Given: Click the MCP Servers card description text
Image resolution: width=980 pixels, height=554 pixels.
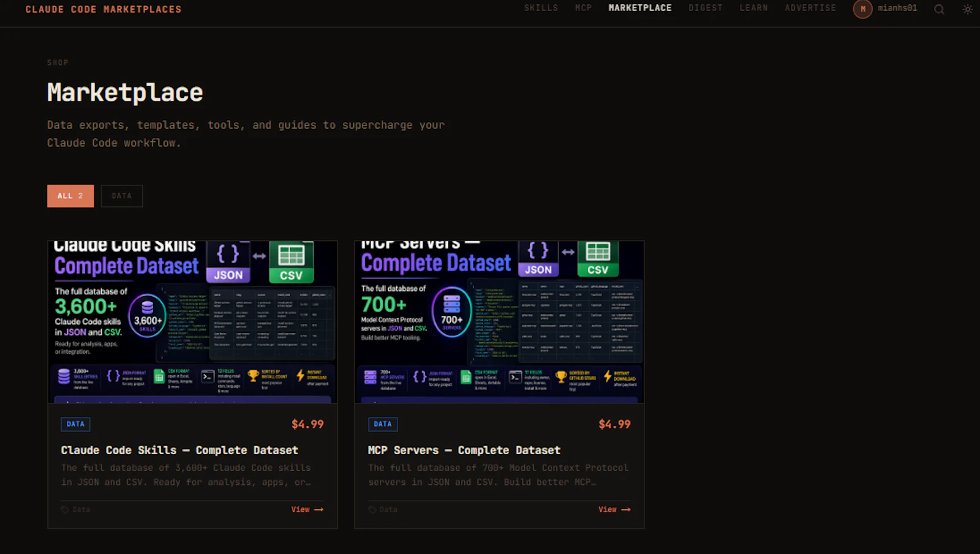Looking at the screenshot, I should click(498, 475).
